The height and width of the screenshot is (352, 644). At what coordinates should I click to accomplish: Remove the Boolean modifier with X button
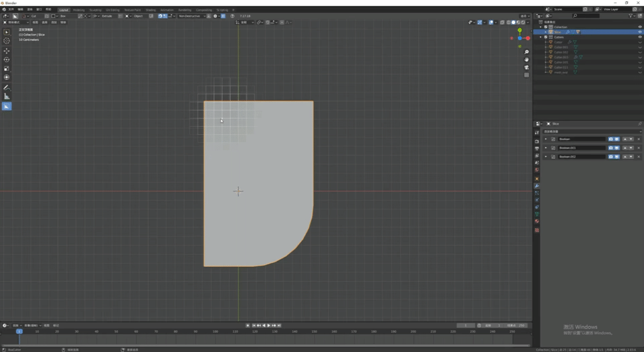(639, 139)
